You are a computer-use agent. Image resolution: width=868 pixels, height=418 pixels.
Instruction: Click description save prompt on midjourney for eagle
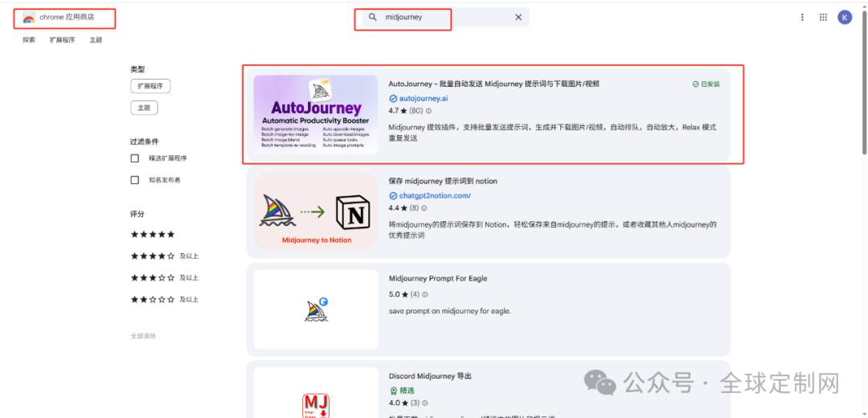coord(449,311)
